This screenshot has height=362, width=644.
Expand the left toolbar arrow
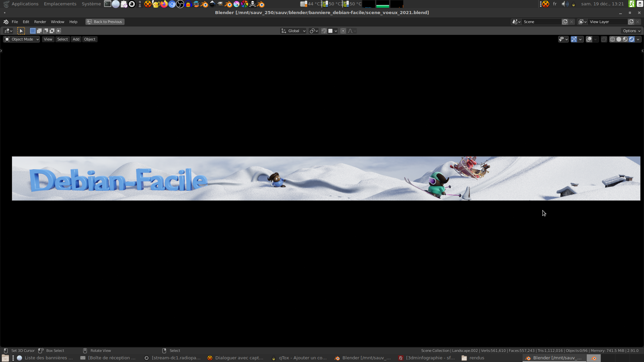[x=1, y=51]
